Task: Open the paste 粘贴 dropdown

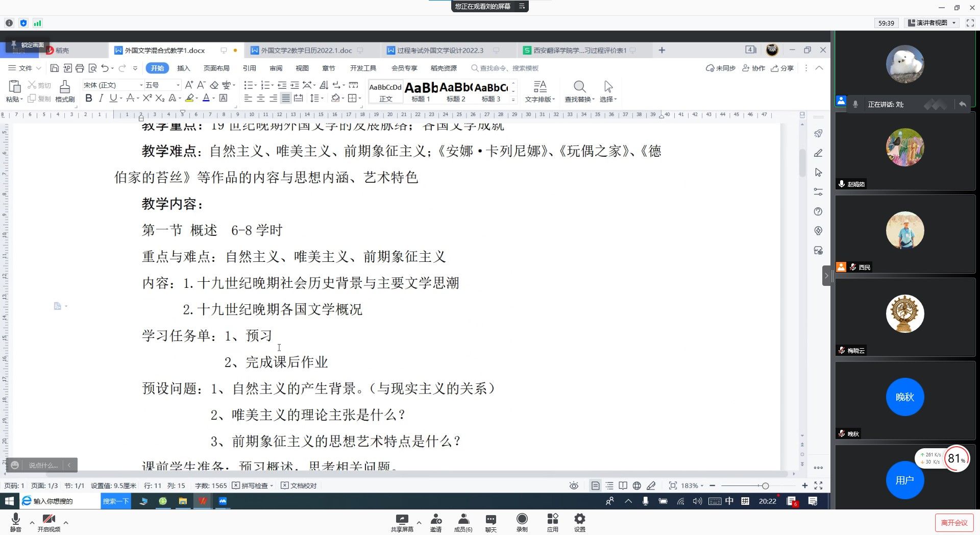Action: (15, 99)
